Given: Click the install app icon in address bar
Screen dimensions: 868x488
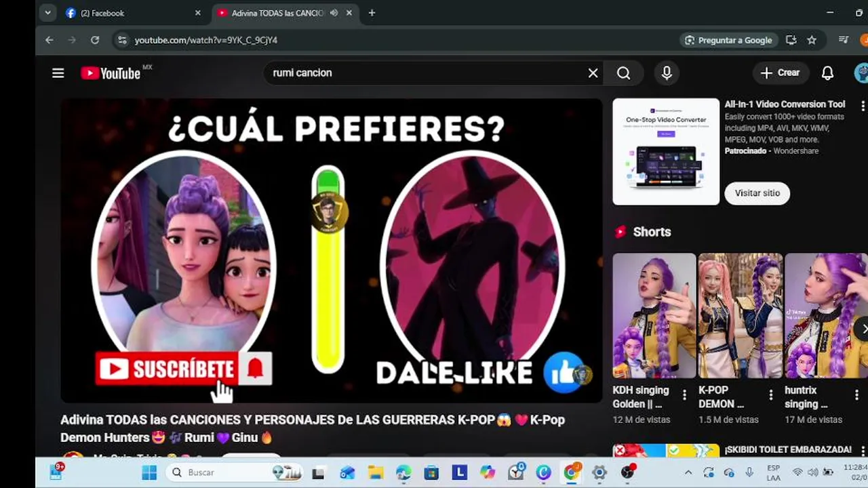Looking at the screenshot, I should click(791, 40).
